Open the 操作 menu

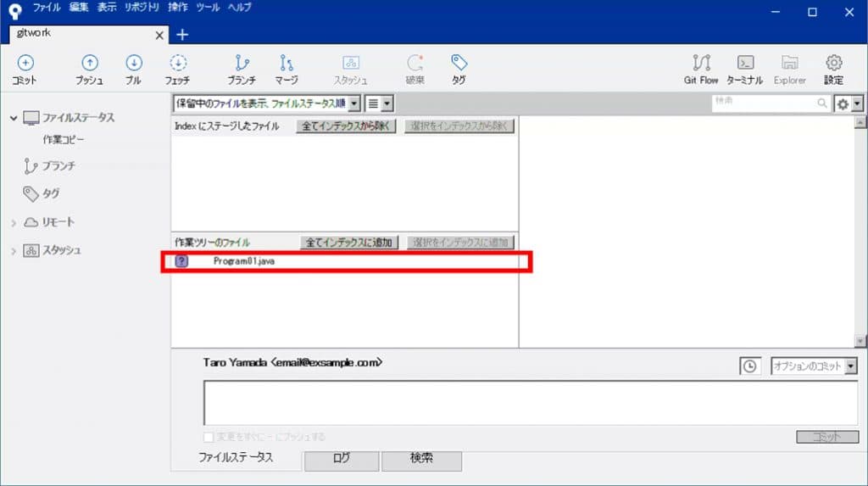178,7
